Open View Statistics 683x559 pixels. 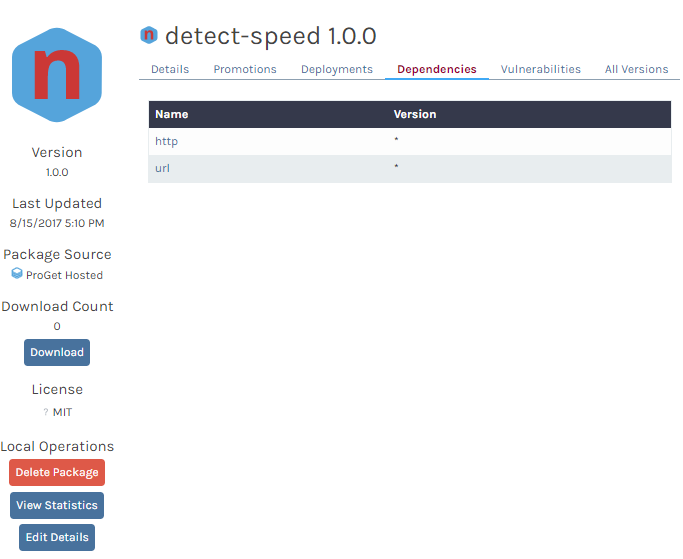click(57, 505)
